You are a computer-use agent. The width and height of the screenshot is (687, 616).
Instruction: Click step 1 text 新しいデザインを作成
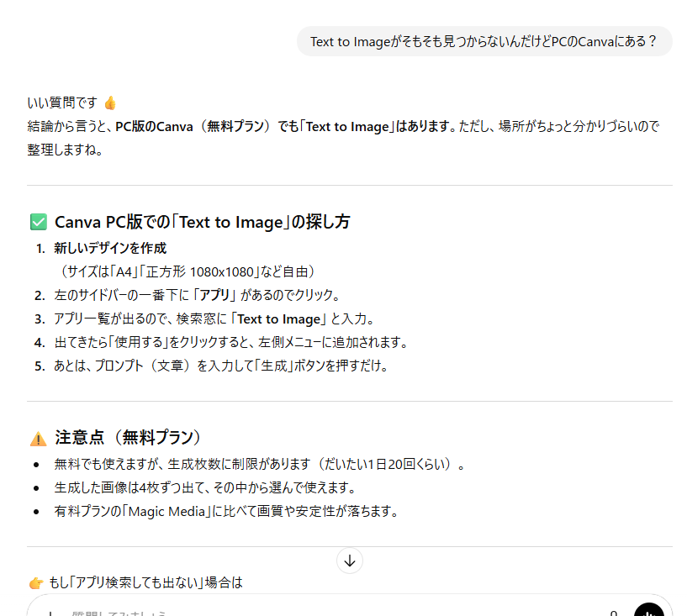[x=110, y=248]
